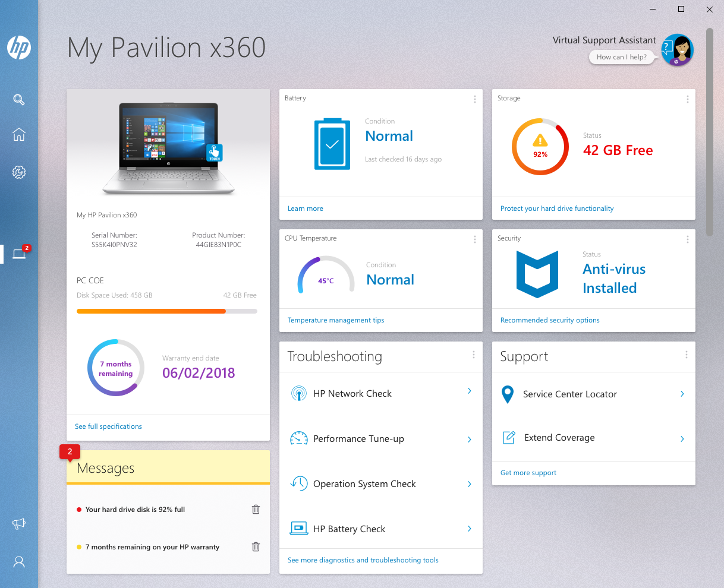Click the disk space used progress bar
The image size is (724, 588).
(167, 311)
